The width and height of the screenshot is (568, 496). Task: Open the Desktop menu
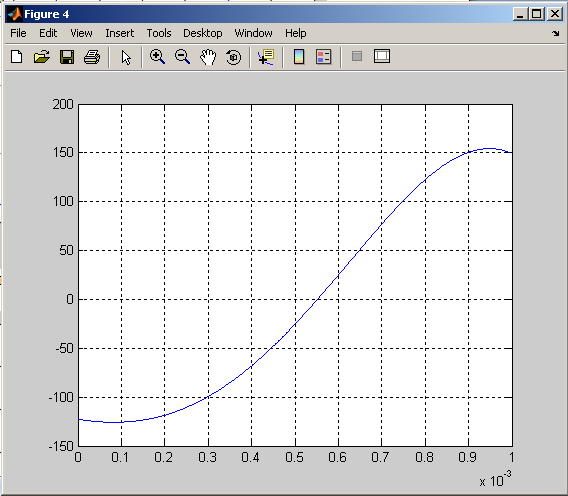(x=202, y=33)
